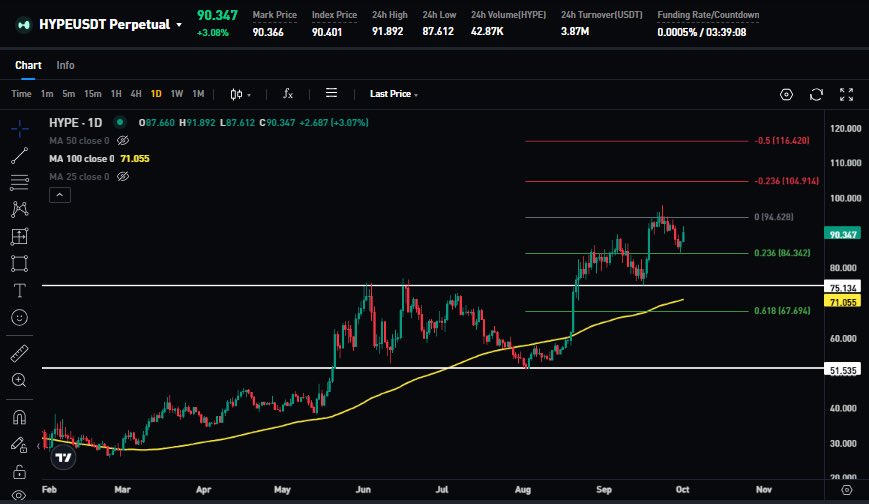Select the 1W timeframe
Viewport: 869px width, 504px height.
[177, 94]
